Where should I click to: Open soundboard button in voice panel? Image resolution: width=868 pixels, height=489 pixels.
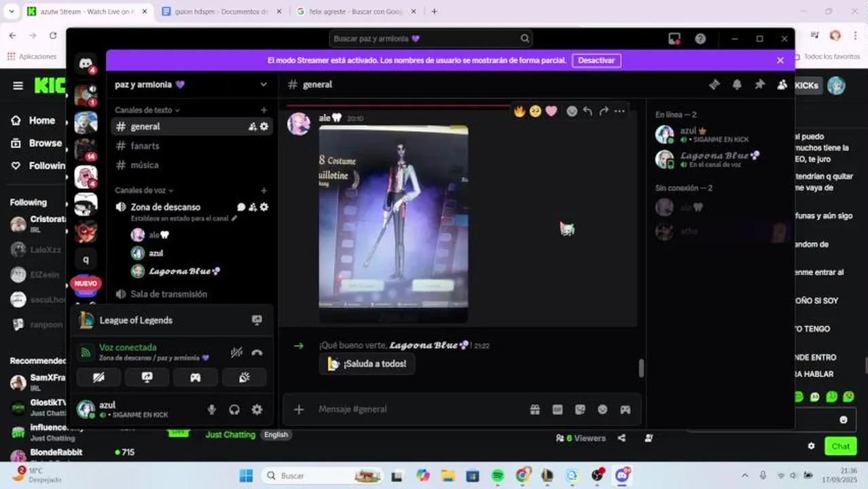pos(245,377)
